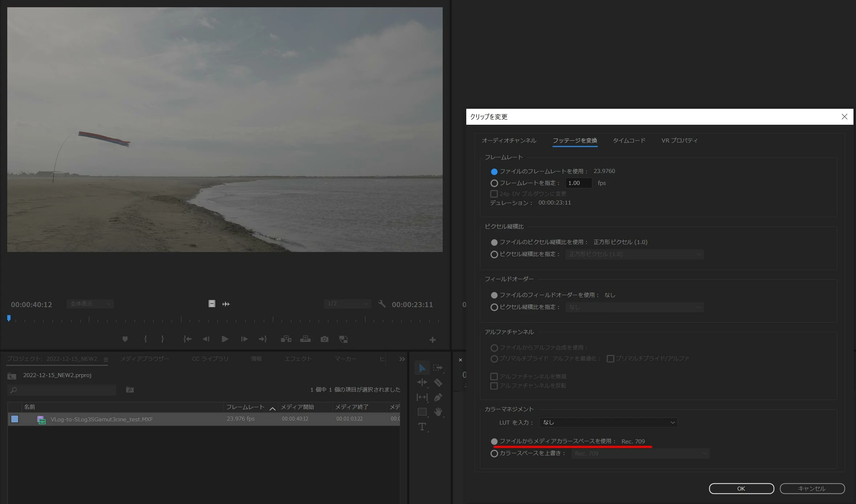856x504 pixels.
Task: Select the Selection (arrow) tool
Action: (x=422, y=368)
